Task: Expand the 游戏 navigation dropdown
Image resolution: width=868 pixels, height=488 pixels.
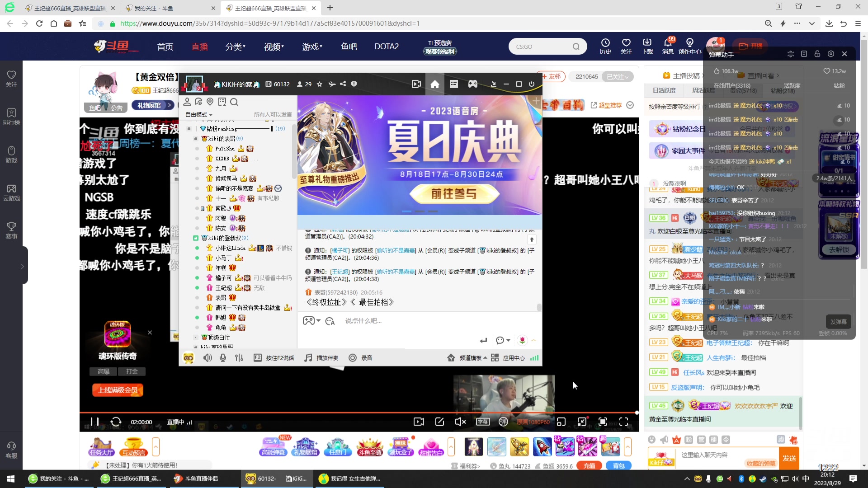Action: coord(312,47)
